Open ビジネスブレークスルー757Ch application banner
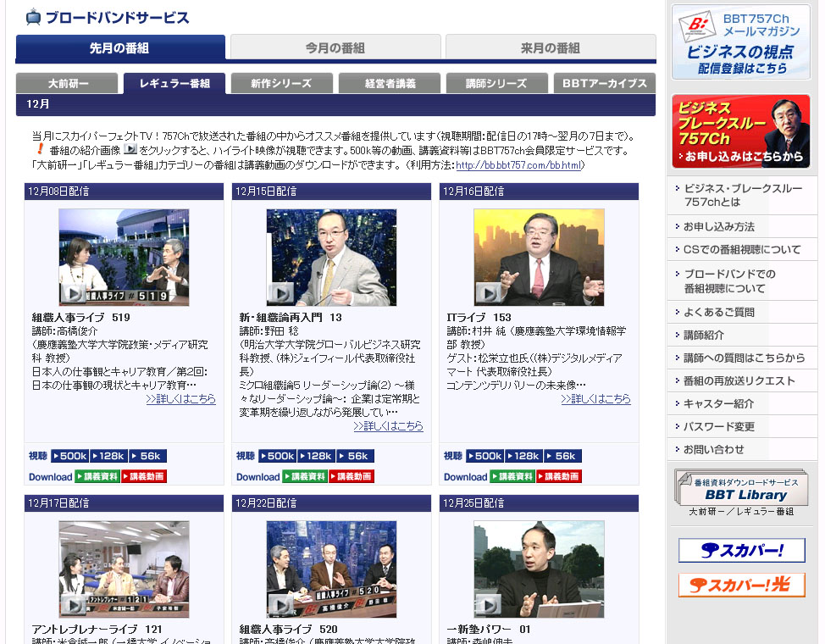The height and width of the screenshot is (644, 825). point(741,131)
